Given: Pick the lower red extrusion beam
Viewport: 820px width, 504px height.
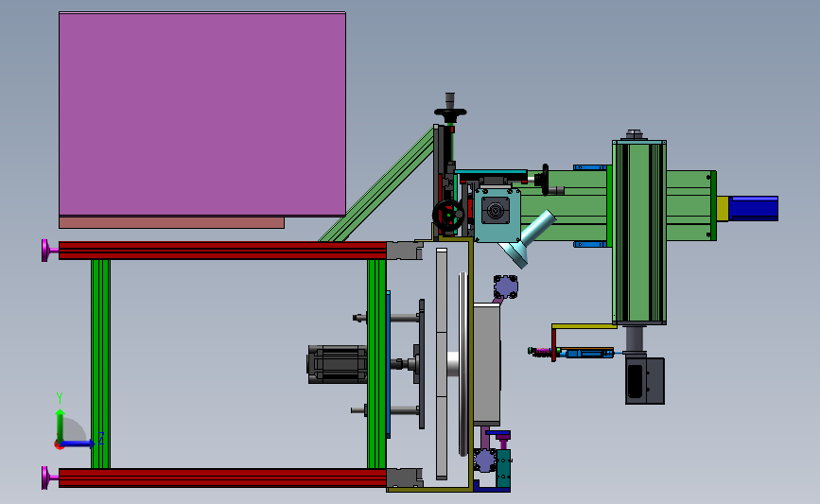Looking at the screenshot, I should coord(223,478).
